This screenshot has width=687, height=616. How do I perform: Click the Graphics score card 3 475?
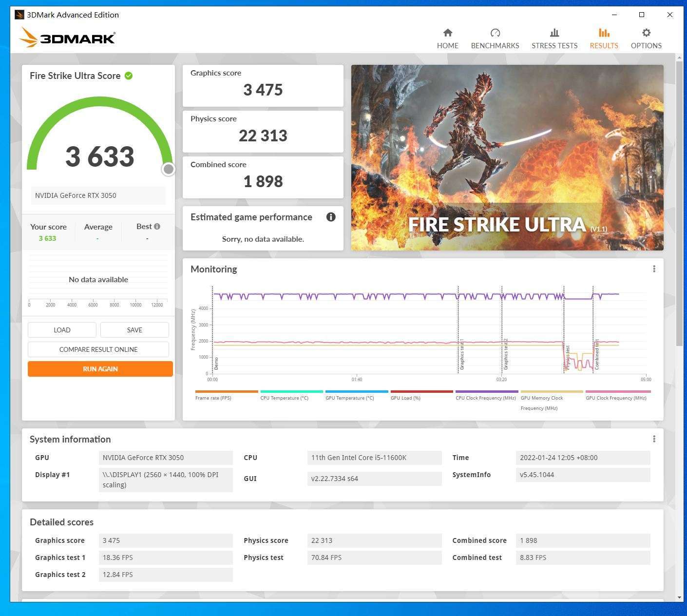[x=263, y=85]
